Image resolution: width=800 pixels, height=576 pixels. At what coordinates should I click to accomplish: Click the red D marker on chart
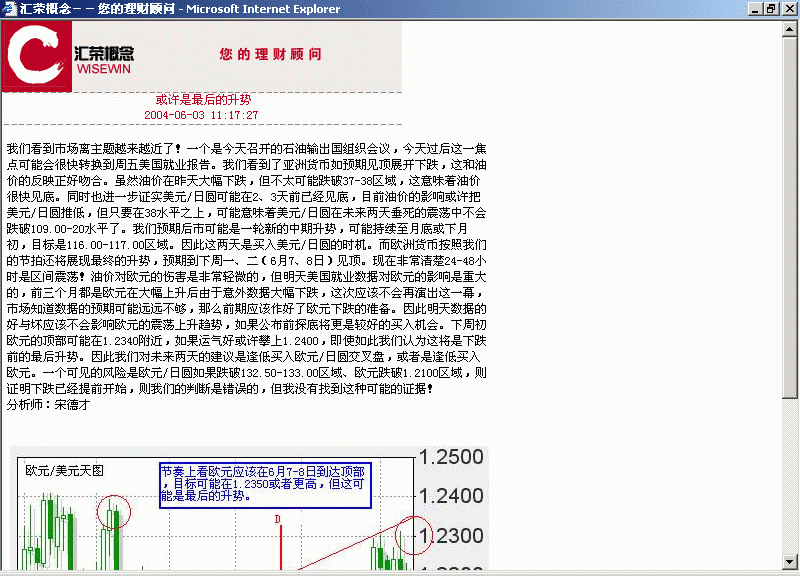278,519
